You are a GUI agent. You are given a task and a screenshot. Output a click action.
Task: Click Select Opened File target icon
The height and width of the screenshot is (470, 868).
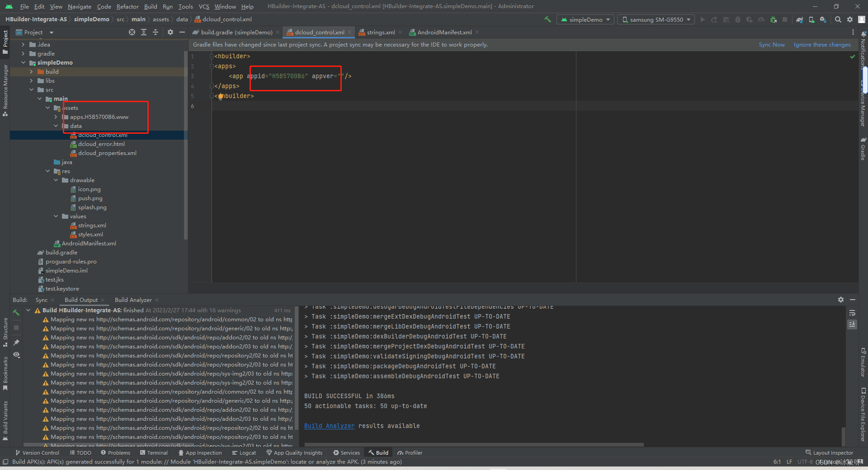coord(132,32)
